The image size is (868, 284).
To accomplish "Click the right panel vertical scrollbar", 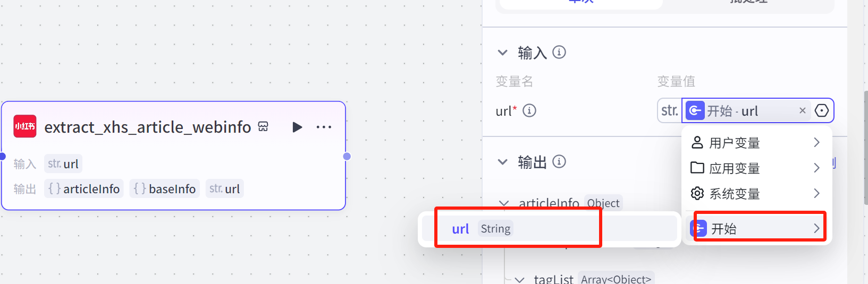I will click(866, 148).
